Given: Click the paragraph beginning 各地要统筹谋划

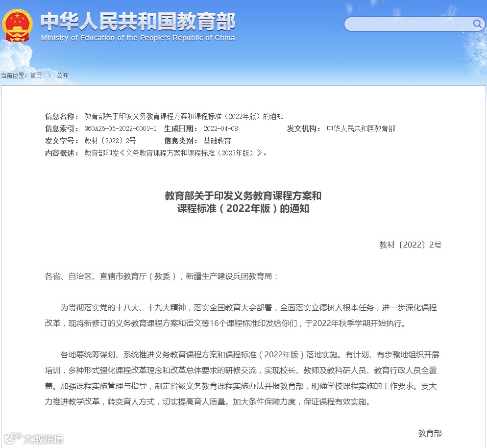Looking at the screenshot, I should coord(242,378).
